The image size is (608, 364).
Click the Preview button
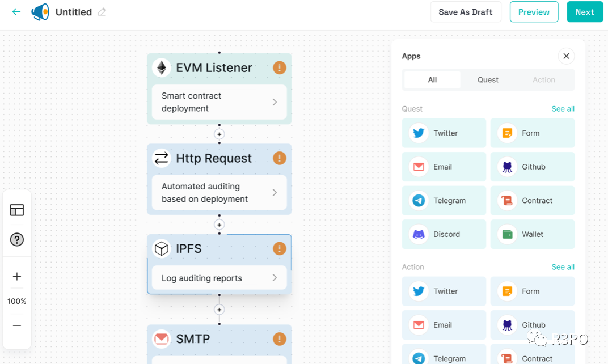[x=534, y=12]
